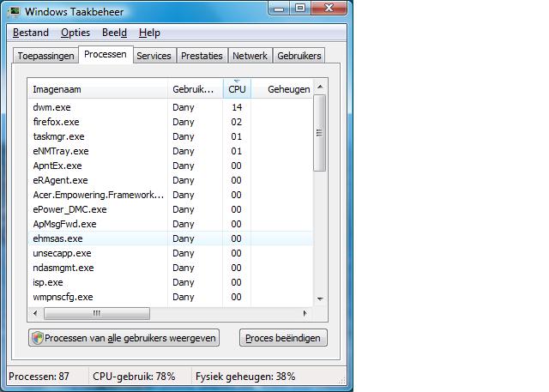Open the Opties menu

(75, 33)
